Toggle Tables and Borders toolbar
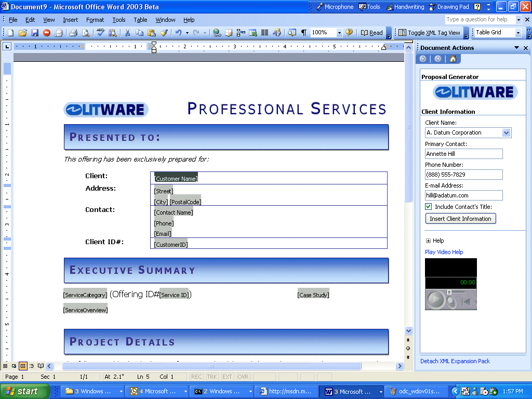This screenshot has height=399, width=532. coord(229,33)
